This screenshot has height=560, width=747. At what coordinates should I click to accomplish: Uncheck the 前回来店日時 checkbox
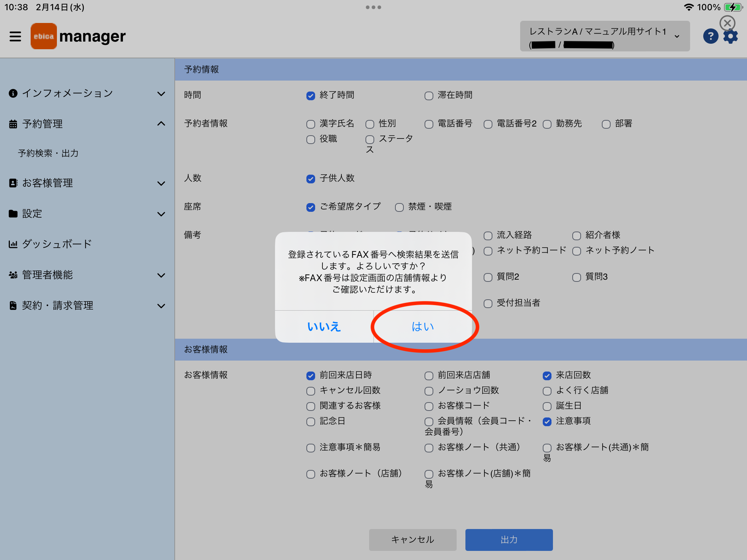(311, 376)
